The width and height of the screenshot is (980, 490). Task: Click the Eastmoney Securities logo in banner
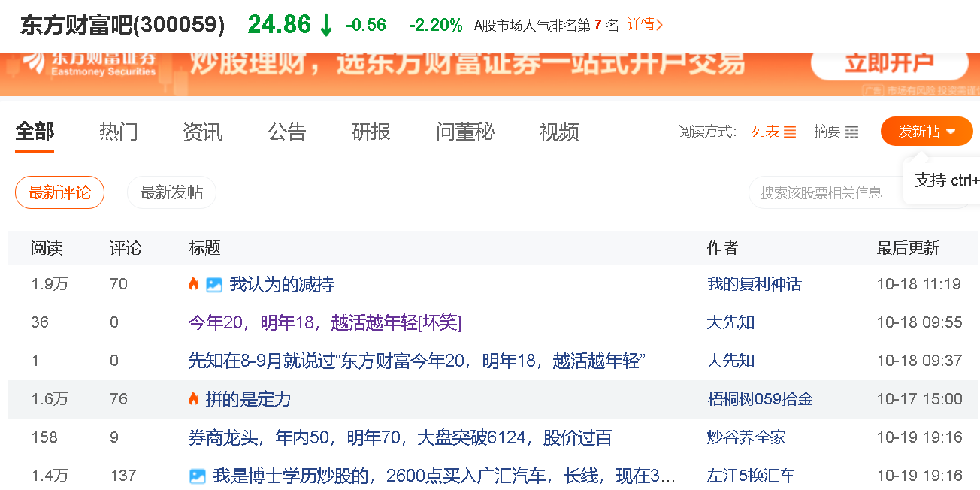coord(90,64)
